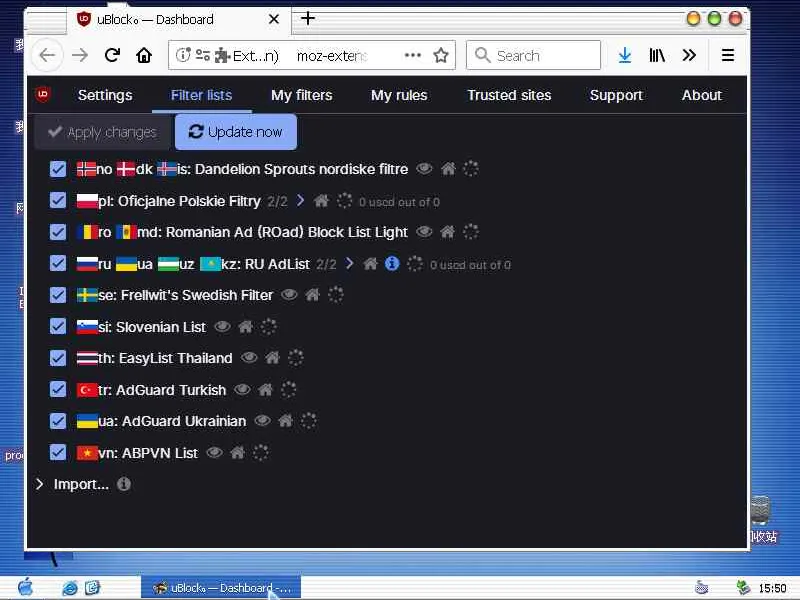Uncheck Frellwit's Swedish Filter
800x600 pixels.
point(58,295)
